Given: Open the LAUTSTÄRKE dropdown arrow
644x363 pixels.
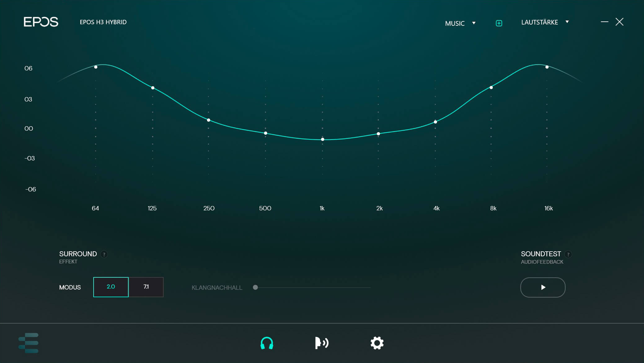Looking at the screenshot, I should 567,22.
